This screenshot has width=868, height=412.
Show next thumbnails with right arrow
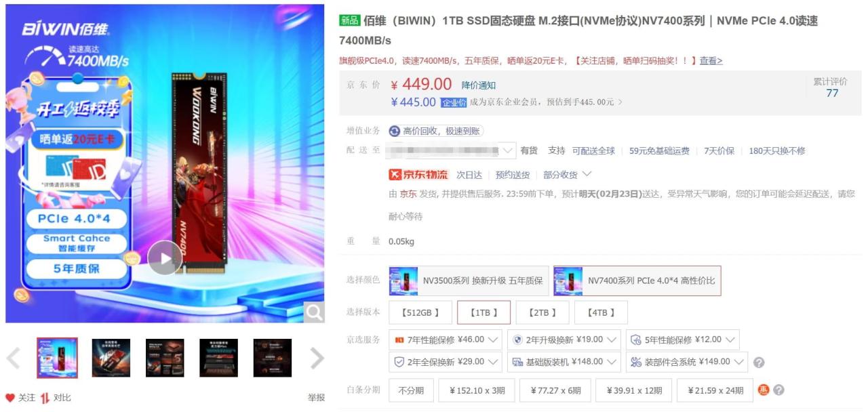(317, 358)
